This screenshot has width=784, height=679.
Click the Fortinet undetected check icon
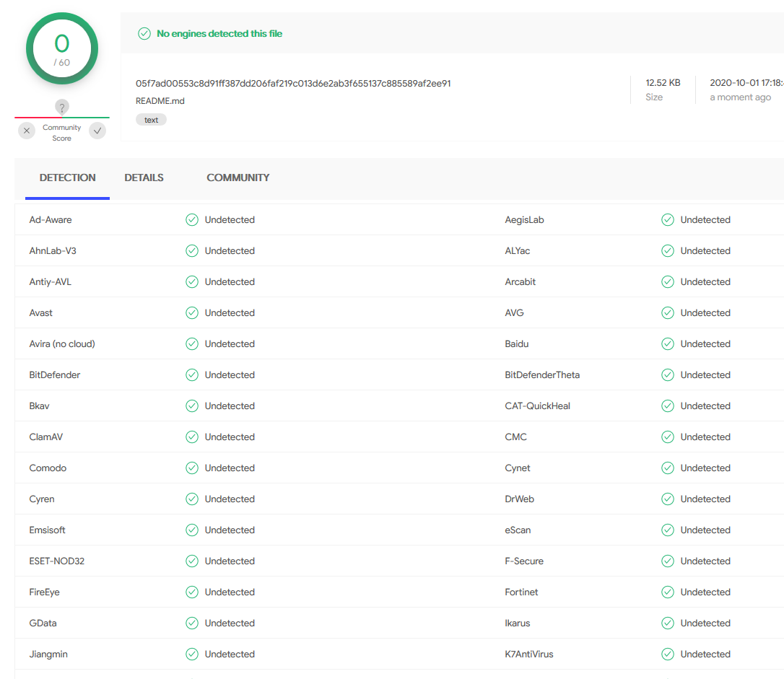pos(668,592)
